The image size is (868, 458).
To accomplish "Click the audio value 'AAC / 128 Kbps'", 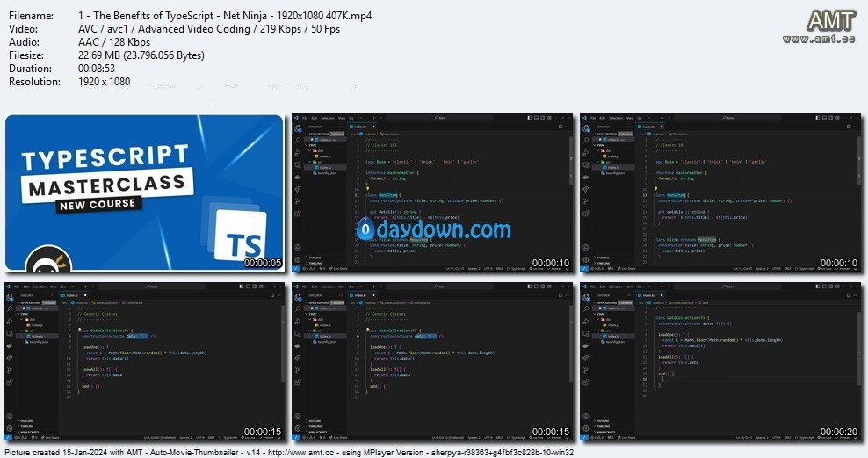I will (x=114, y=42).
